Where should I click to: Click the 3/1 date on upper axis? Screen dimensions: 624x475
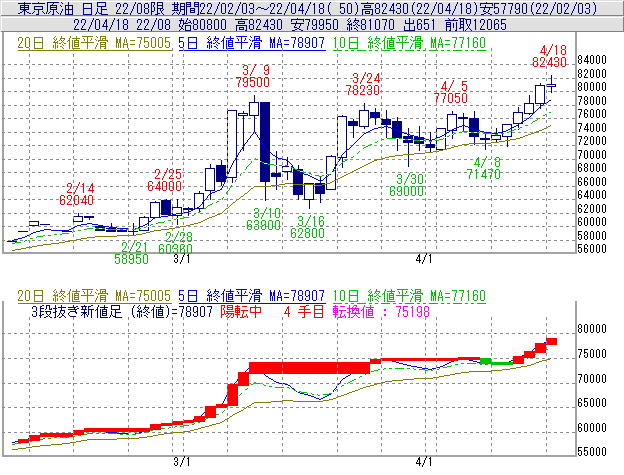pos(182,259)
